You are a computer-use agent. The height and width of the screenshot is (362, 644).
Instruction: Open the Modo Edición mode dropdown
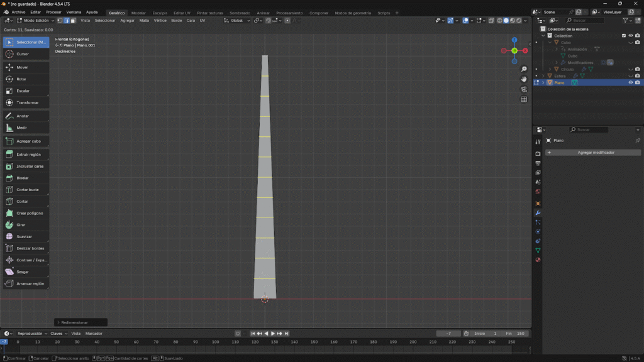(36, 21)
